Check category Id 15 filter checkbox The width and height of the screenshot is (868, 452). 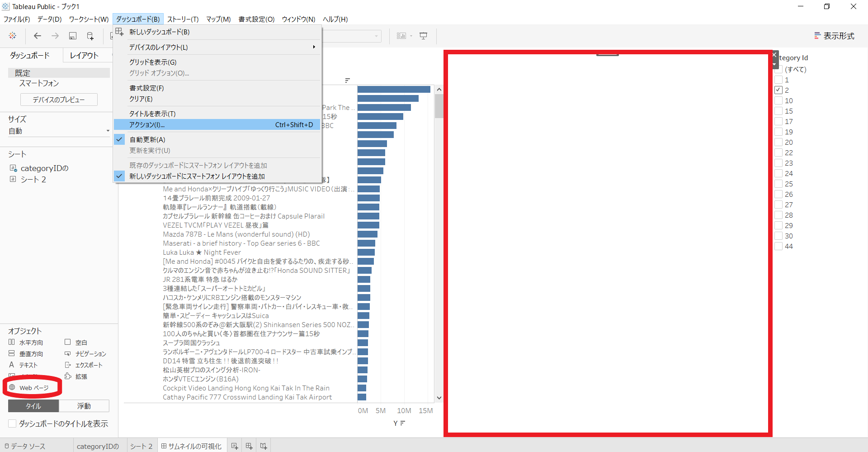click(778, 111)
